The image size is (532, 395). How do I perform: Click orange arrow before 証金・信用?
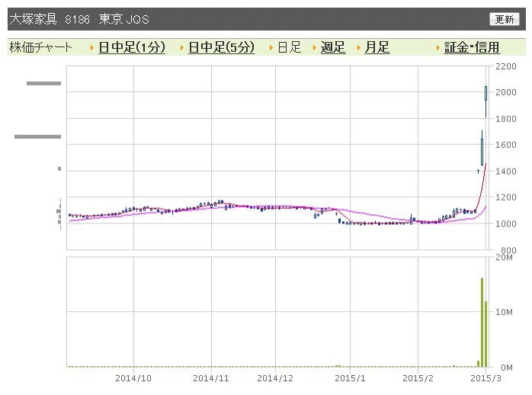coord(438,48)
